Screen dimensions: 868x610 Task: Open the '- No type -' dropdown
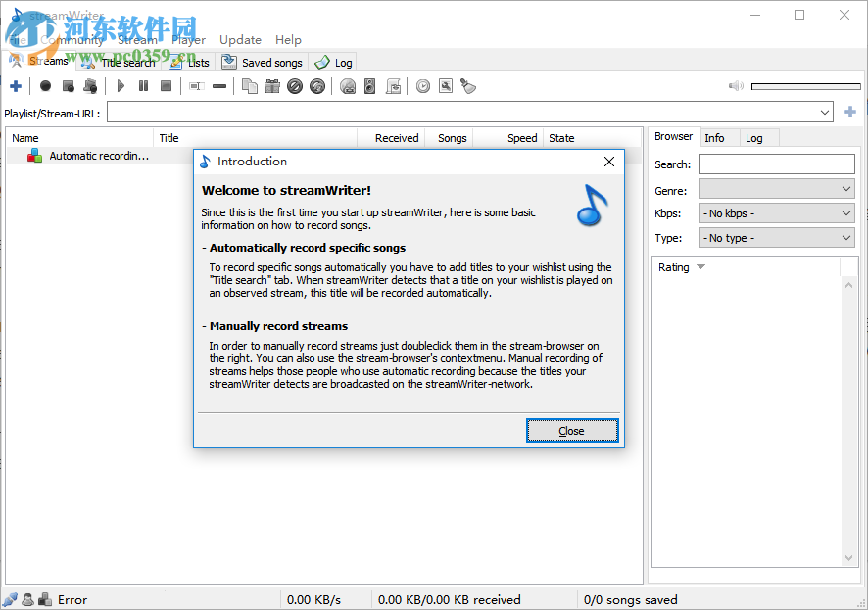776,237
